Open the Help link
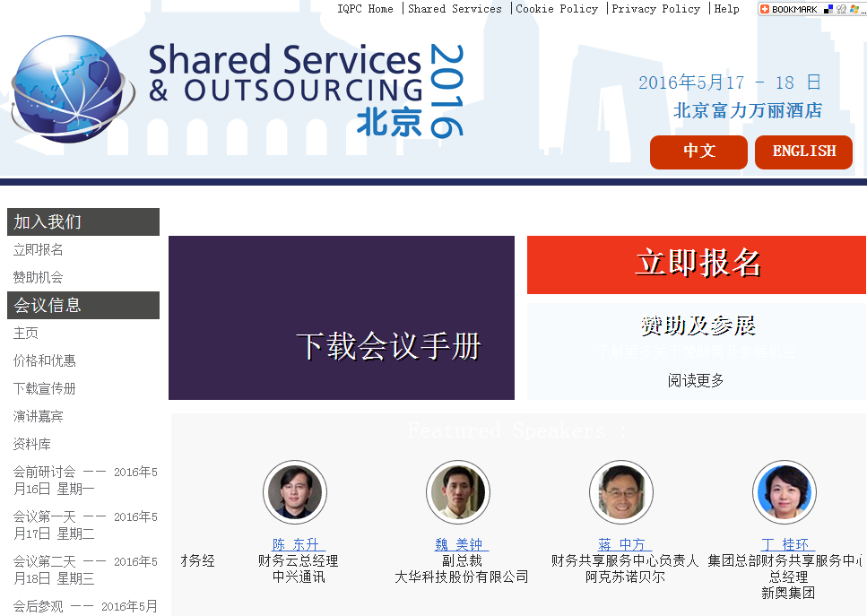The width and height of the screenshot is (867, 616). click(x=726, y=9)
